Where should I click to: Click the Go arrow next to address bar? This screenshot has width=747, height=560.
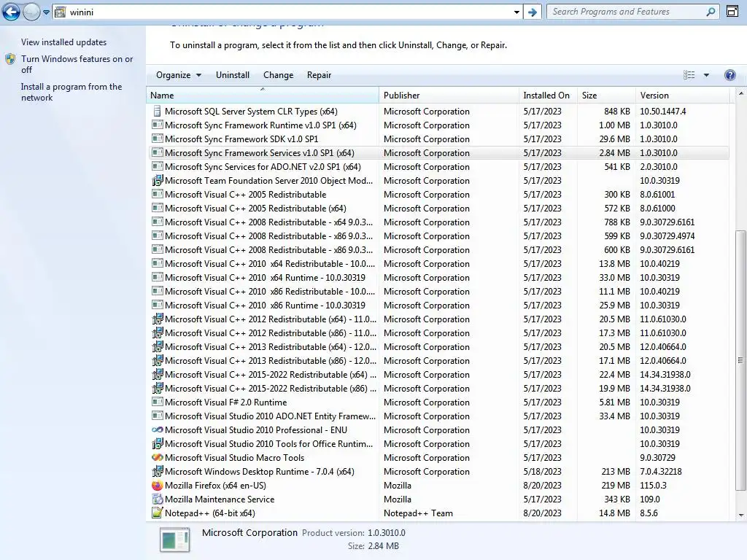(x=532, y=12)
